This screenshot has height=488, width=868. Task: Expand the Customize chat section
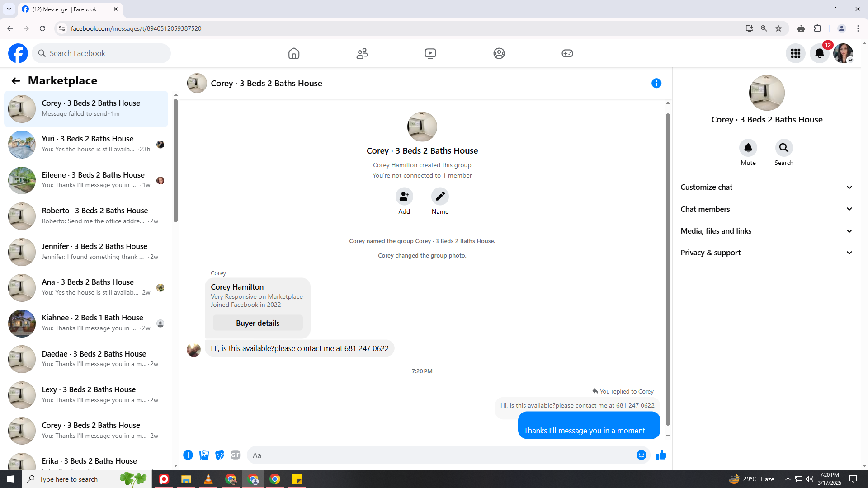pos(767,187)
